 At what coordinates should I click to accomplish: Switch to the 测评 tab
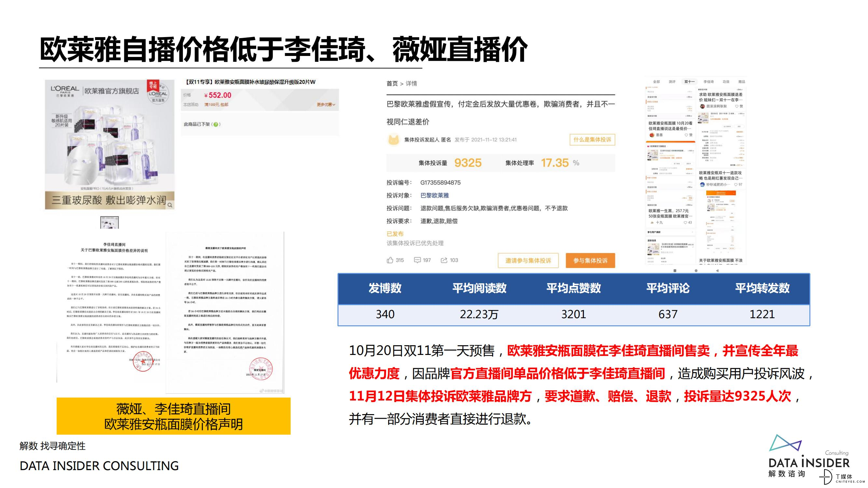click(672, 82)
